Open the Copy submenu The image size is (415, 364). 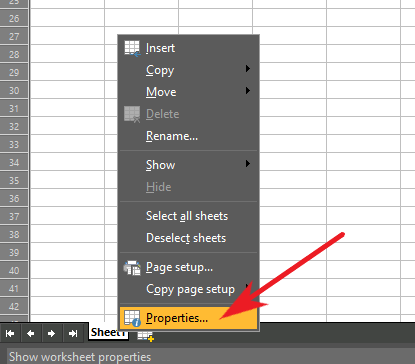(189, 70)
